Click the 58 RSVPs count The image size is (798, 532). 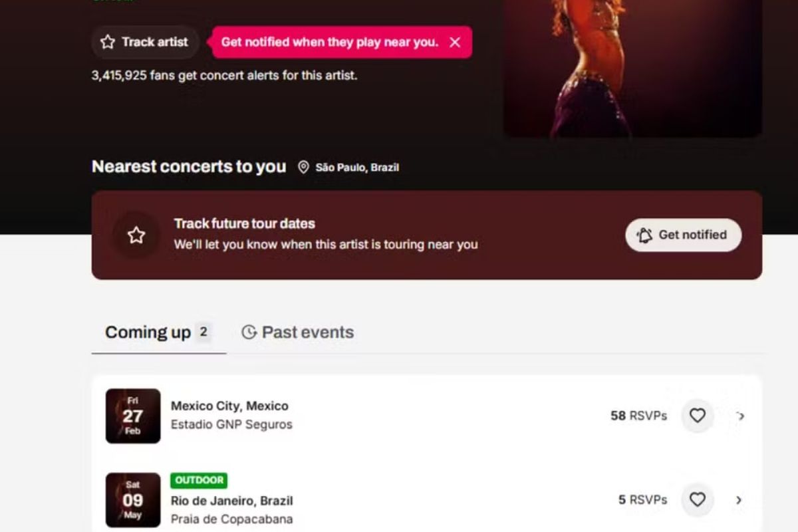click(x=638, y=416)
